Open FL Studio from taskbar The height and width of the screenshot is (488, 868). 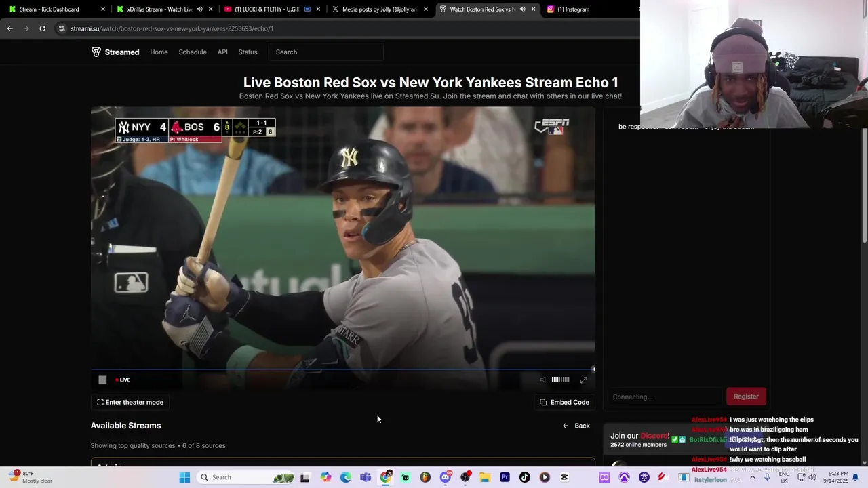(x=425, y=477)
